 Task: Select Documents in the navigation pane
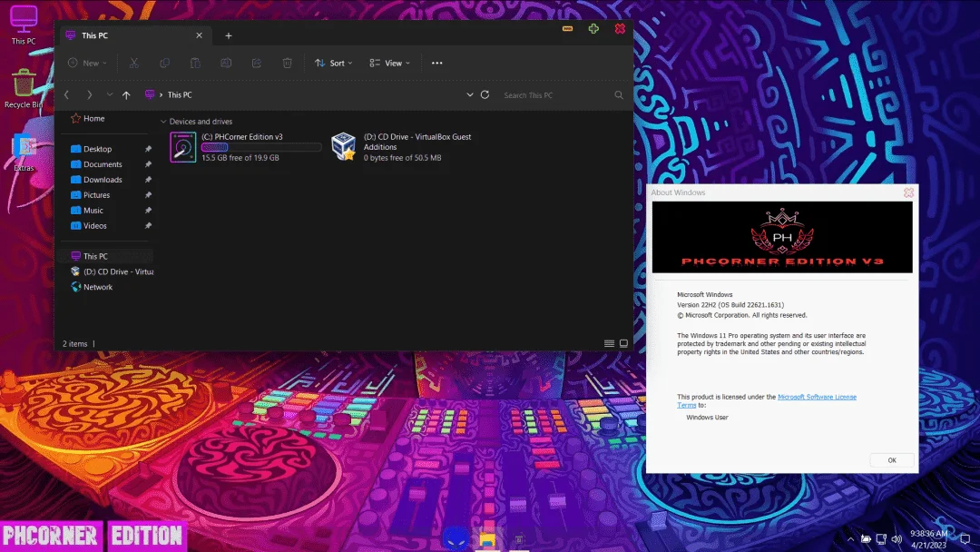pos(103,164)
